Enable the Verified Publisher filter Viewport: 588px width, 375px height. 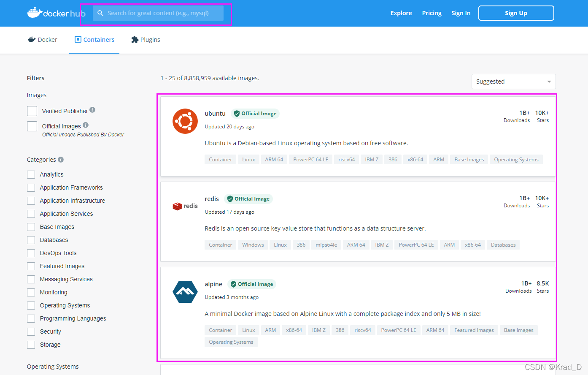point(32,111)
